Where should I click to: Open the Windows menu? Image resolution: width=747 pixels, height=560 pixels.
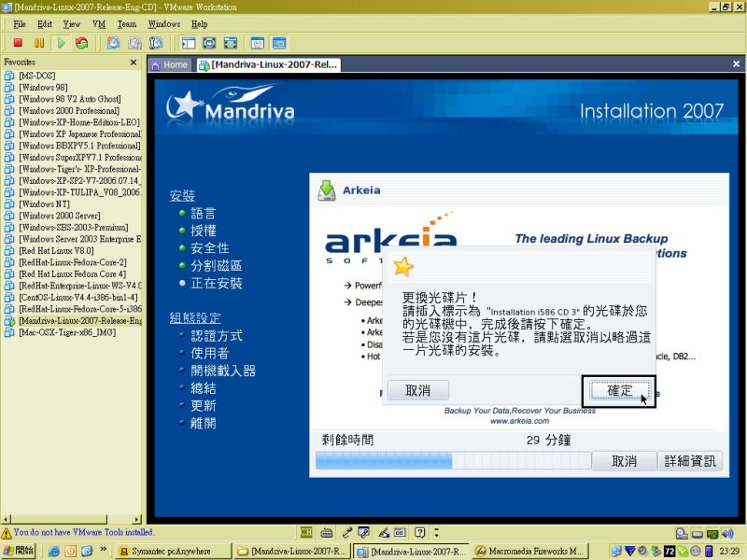(x=164, y=24)
